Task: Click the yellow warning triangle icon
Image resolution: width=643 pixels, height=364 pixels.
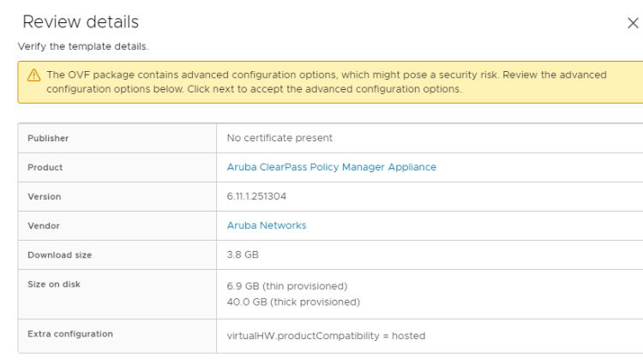Action: (x=33, y=75)
